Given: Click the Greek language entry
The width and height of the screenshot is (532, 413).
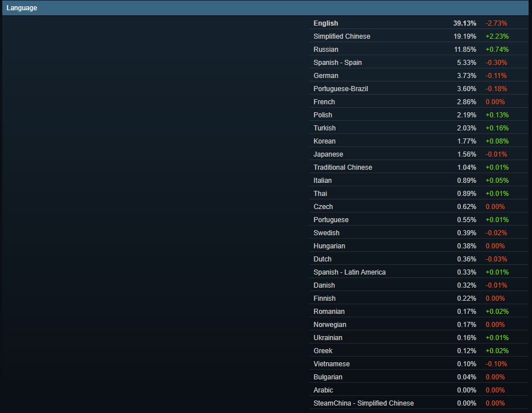Looking at the screenshot, I should [x=419, y=351].
